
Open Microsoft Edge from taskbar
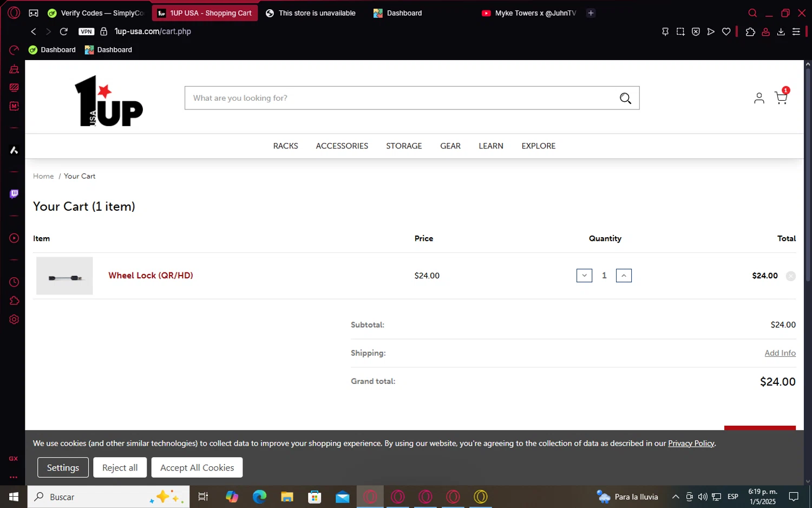tap(259, 497)
